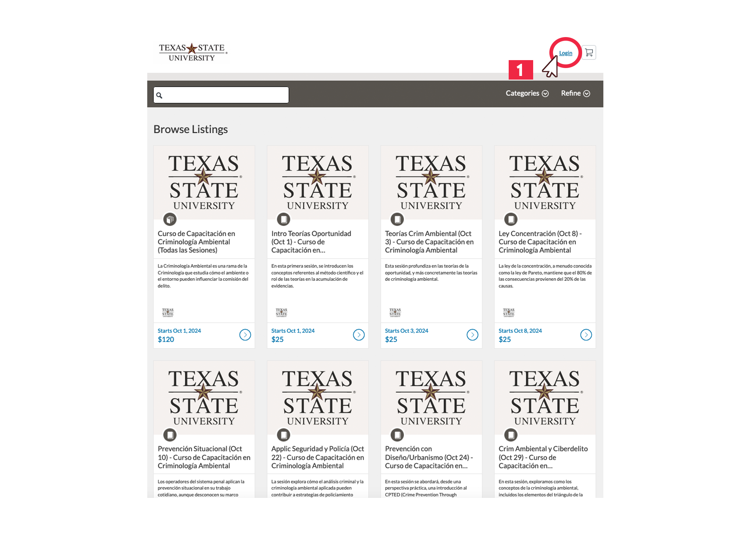Image resolution: width=756 pixels, height=540 pixels.
Task: Click the Login link in header
Action: point(565,53)
